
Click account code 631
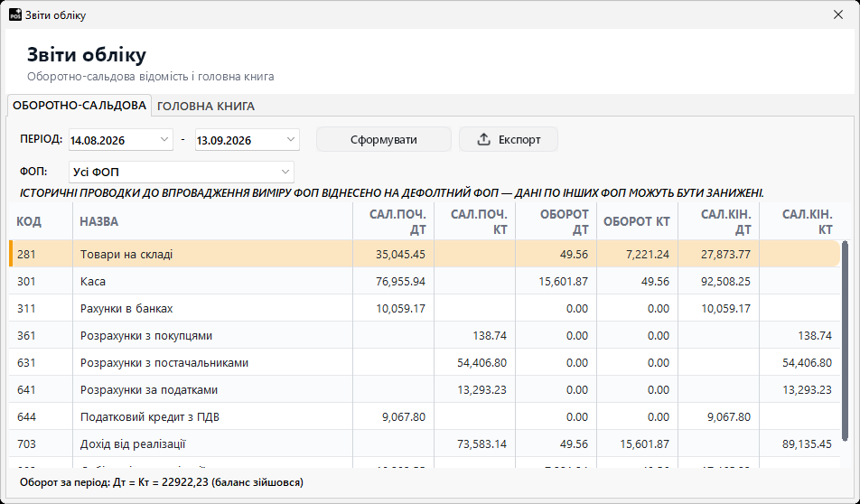click(26, 363)
